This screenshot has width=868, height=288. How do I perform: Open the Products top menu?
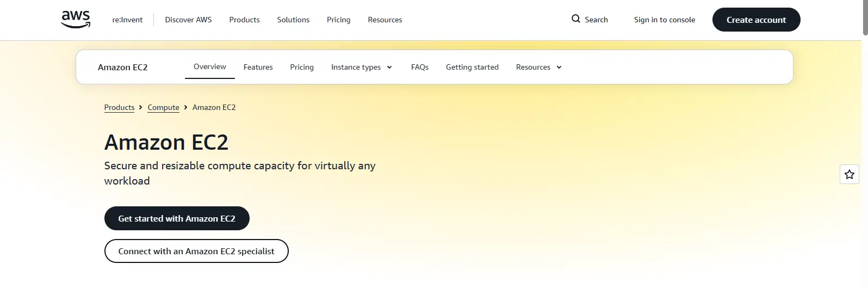(244, 20)
